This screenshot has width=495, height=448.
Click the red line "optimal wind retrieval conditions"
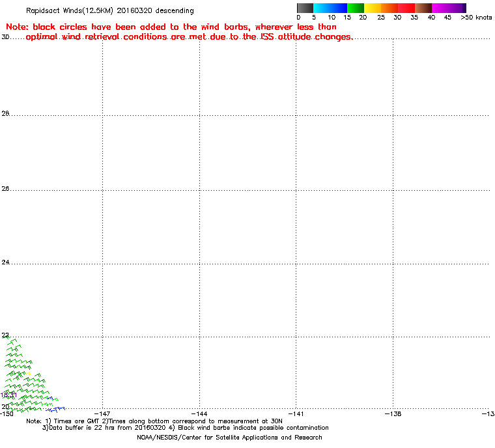pos(190,37)
